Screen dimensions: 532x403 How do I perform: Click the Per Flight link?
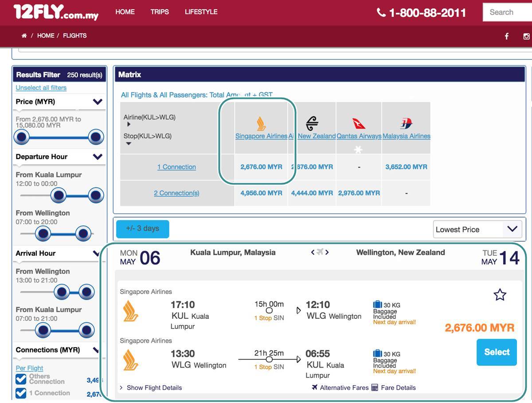pos(30,368)
